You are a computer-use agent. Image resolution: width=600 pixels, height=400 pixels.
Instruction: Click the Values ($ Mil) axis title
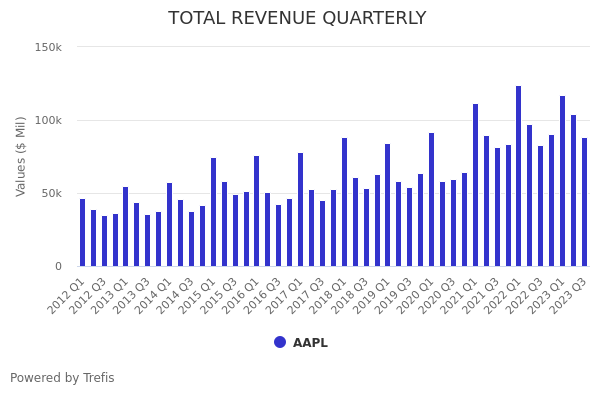pos(21,155)
